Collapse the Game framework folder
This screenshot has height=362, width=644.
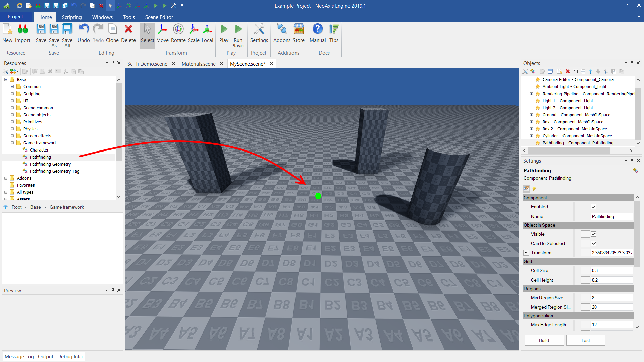12,143
